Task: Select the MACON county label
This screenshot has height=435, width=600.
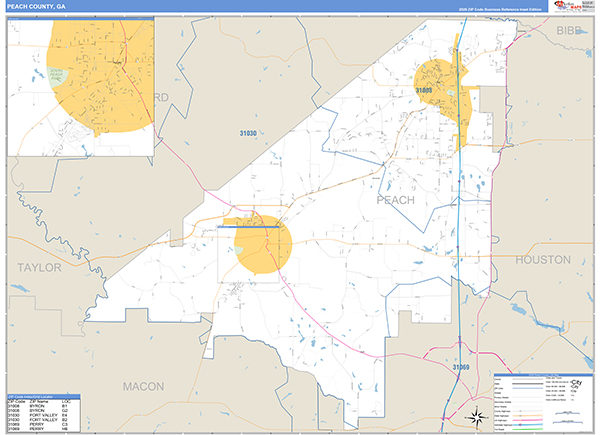Action: click(143, 386)
